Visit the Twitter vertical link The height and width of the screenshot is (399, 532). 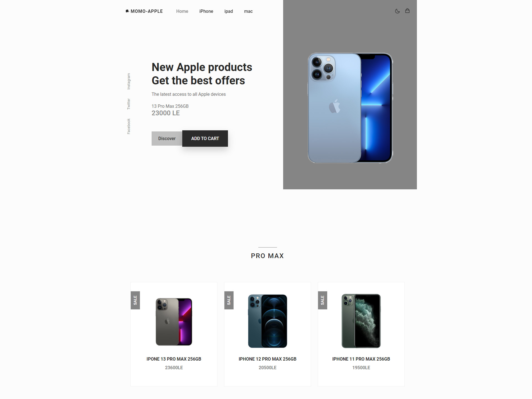129,104
